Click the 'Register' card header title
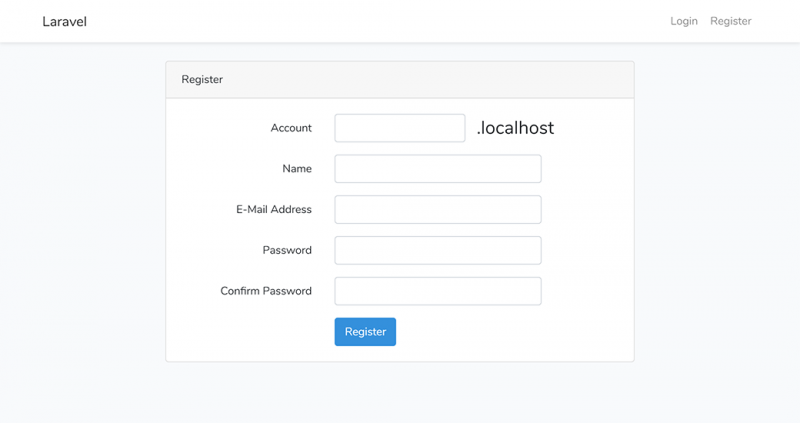This screenshot has width=800, height=423. pyautogui.click(x=202, y=79)
